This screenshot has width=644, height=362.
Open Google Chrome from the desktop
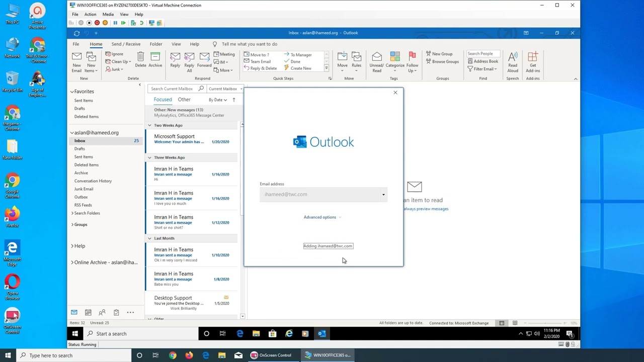tap(13, 186)
